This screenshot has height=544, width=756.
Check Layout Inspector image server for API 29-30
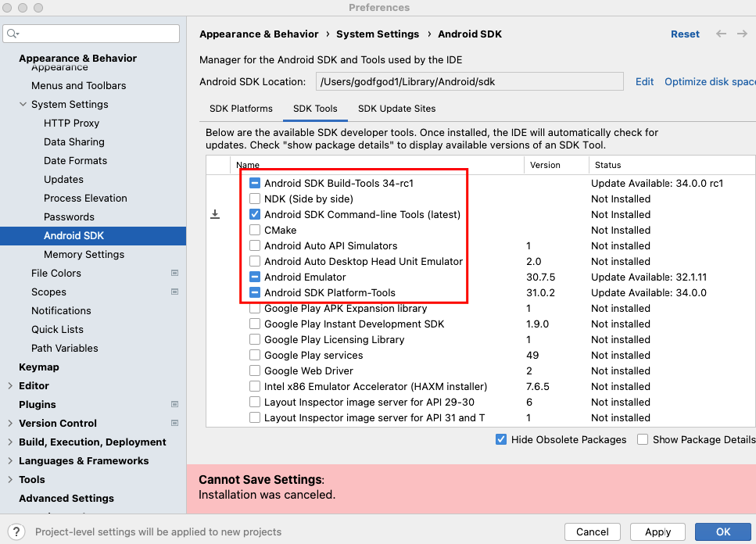coord(255,402)
